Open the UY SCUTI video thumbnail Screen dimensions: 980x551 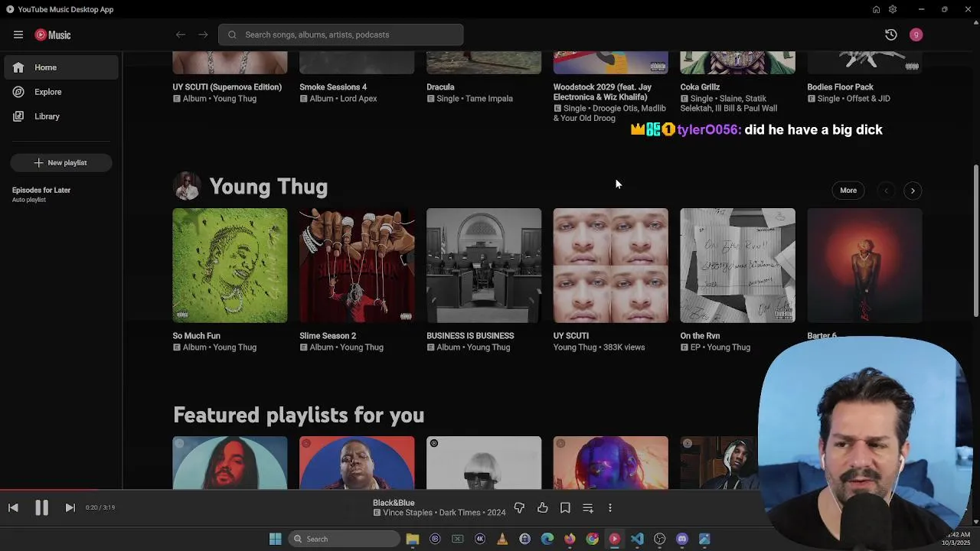tap(611, 266)
